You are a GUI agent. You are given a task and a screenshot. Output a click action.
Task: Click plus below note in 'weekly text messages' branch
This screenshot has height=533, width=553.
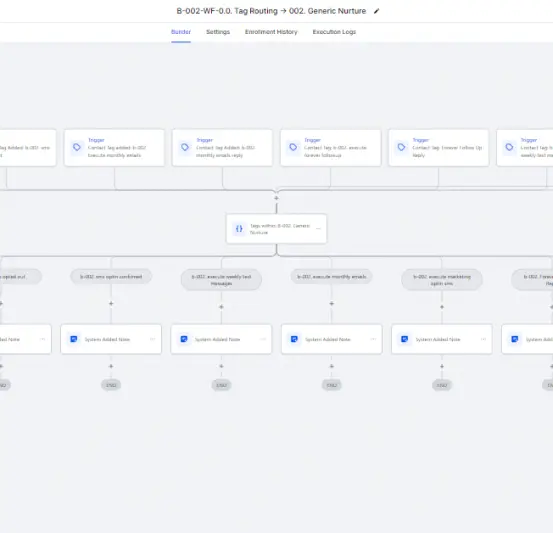[221, 366]
